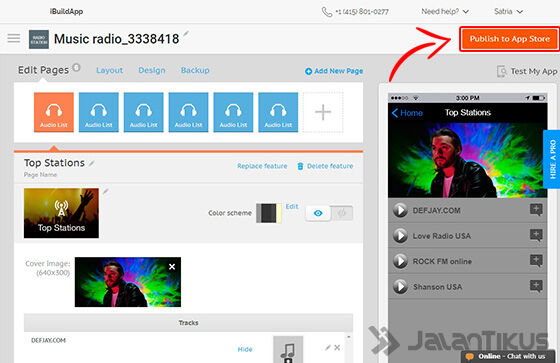Select the third Audio List page tile
Screen dimensions: 560x363
click(144, 112)
